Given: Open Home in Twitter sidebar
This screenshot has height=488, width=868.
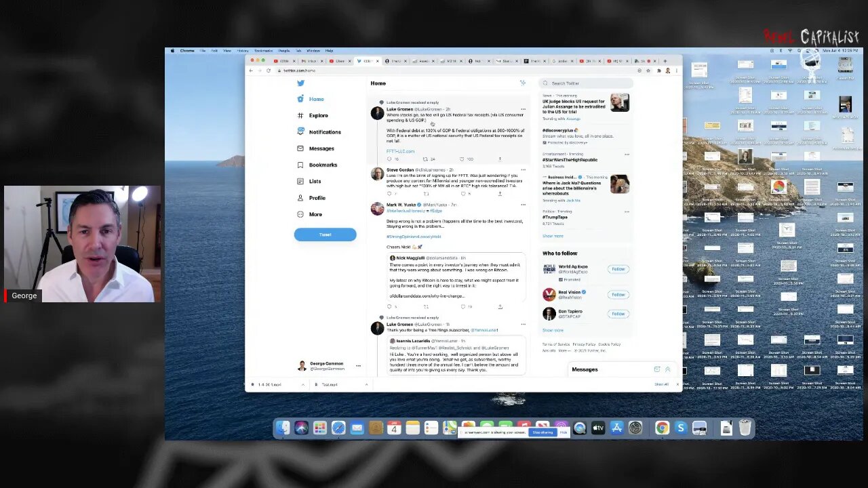Looking at the screenshot, I should [x=311, y=99].
